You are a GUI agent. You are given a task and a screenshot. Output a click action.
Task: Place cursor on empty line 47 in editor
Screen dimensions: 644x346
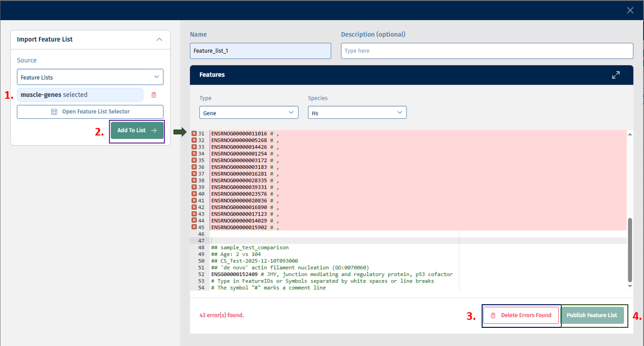tap(333, 241)
